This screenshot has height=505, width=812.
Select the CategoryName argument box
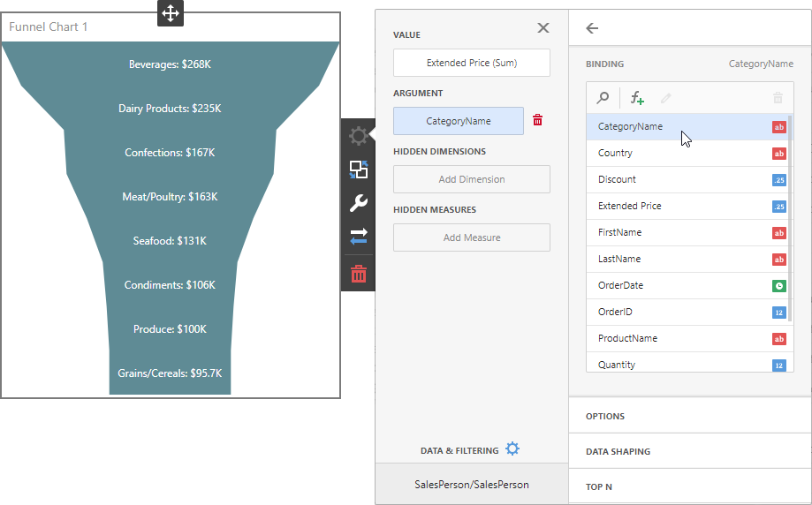click(459, 121)
